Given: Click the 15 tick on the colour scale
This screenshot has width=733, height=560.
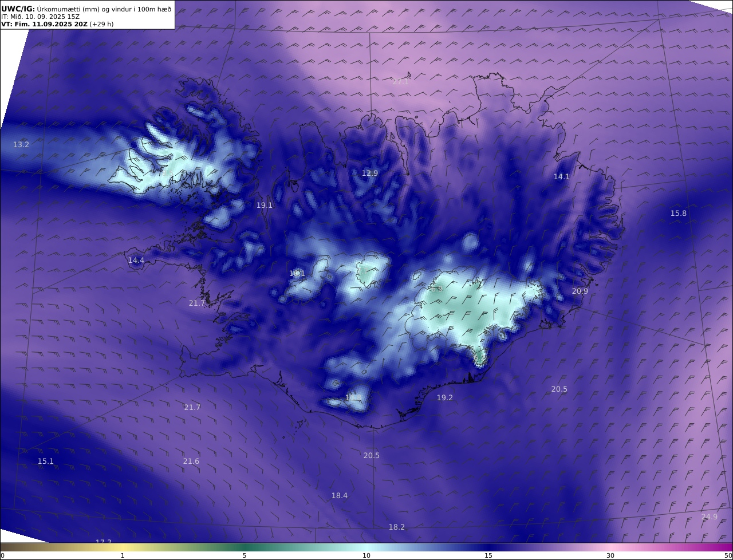Looking at the screenshot, I should 488,555.
